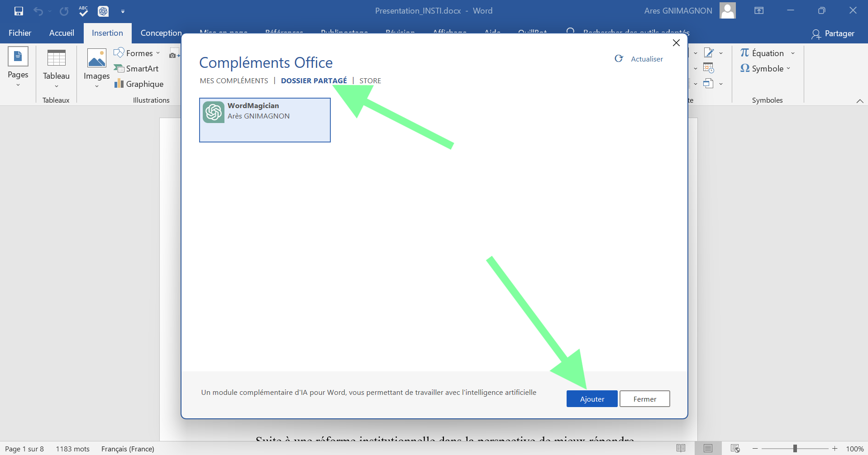Viewport: 868px width, 455px height.
Task: Open word count showing 1183 mots
Action: (73, 449)
